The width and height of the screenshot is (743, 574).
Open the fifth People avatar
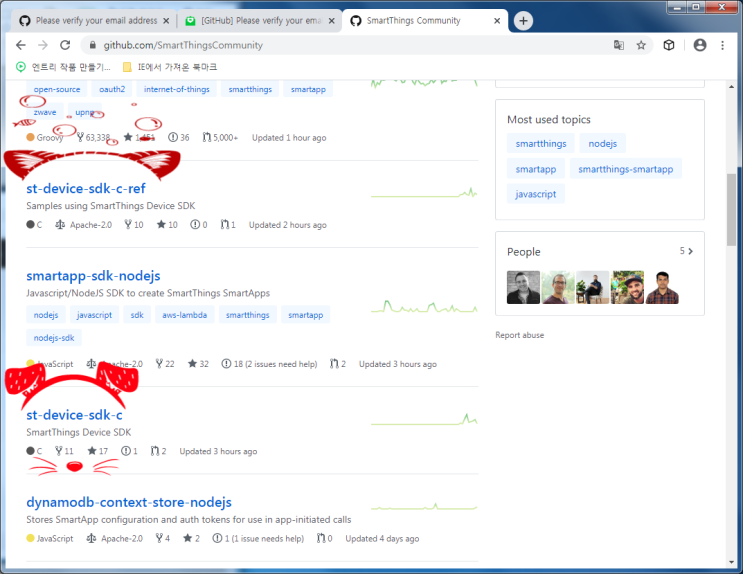point(662,287)
